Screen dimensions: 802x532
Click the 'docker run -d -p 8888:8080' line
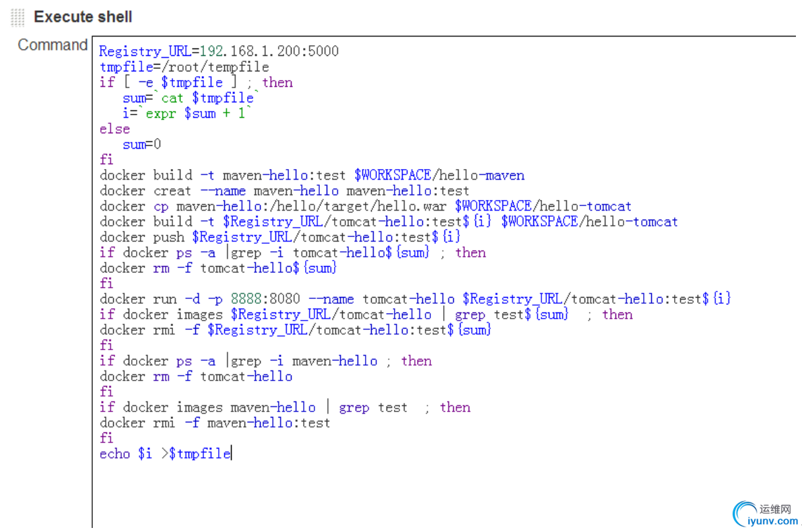415,299
